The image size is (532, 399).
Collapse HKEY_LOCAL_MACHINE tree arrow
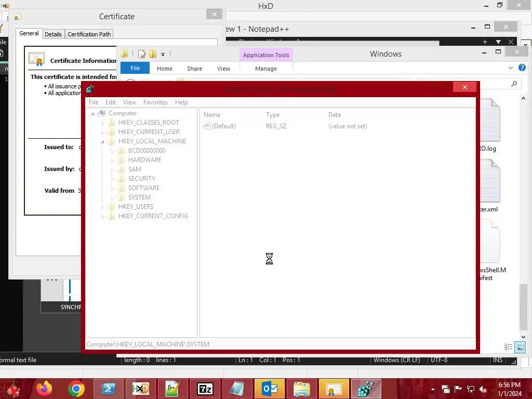tap(102, 142)
